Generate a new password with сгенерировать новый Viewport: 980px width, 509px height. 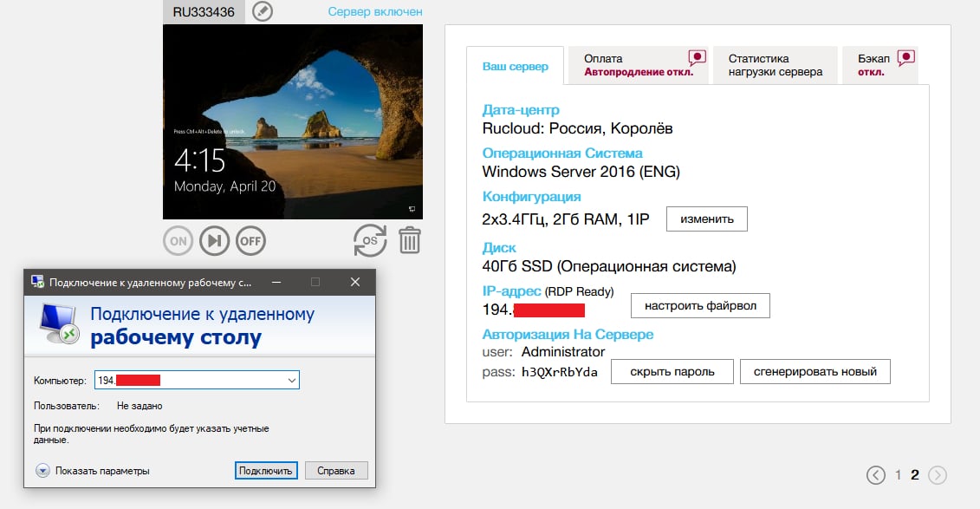click(815, 371)
